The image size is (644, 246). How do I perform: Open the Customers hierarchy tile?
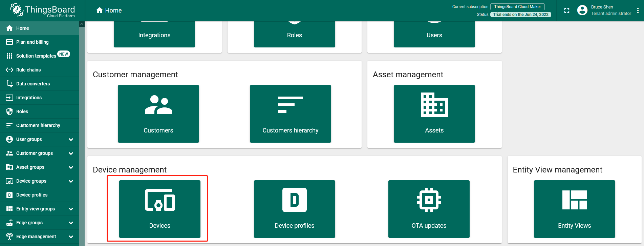coord(290,114)
